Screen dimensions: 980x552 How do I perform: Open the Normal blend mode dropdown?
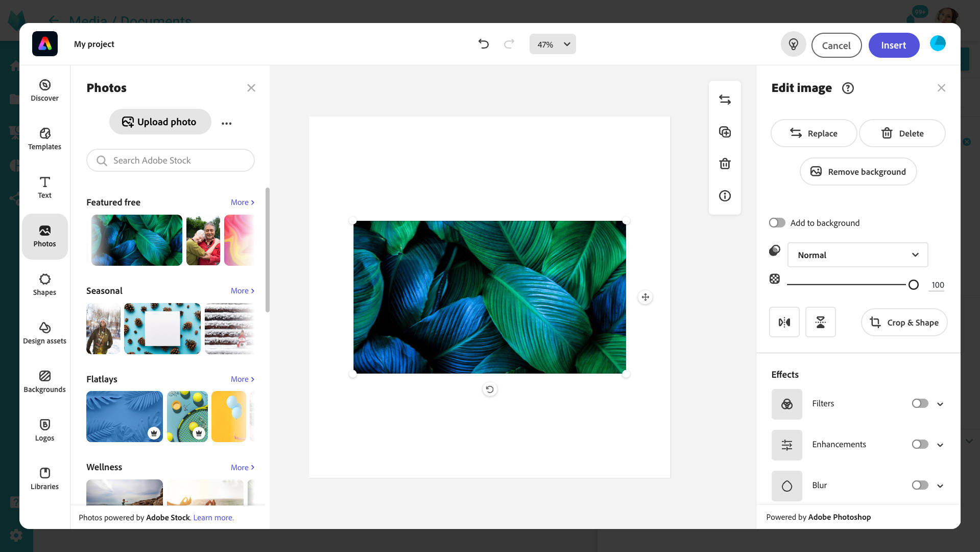[858, 255]
